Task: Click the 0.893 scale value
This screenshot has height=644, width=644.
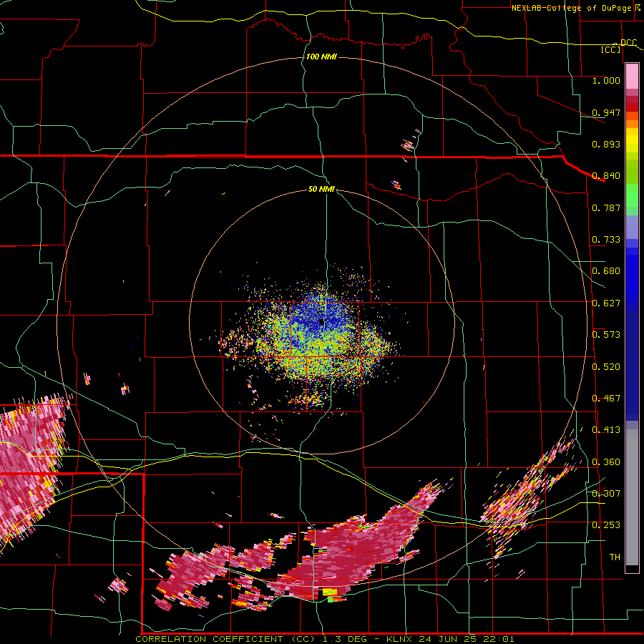Action: tap(606, 144)
